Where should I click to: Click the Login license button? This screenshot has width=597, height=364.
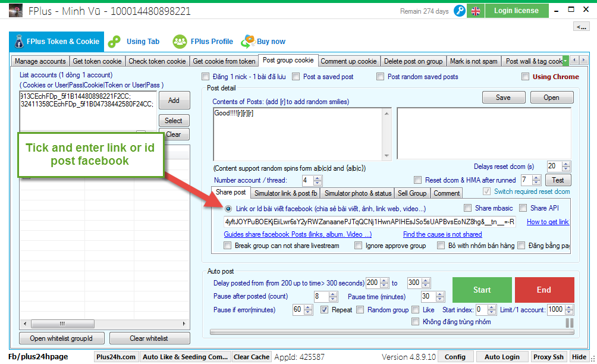point(517,11)
